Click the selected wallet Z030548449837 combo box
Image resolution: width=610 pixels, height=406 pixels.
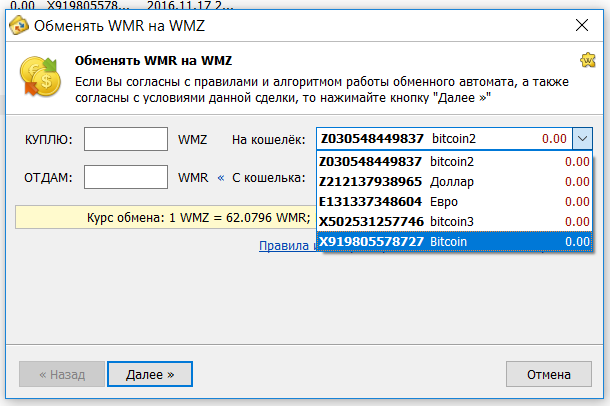tap(443, 139)
